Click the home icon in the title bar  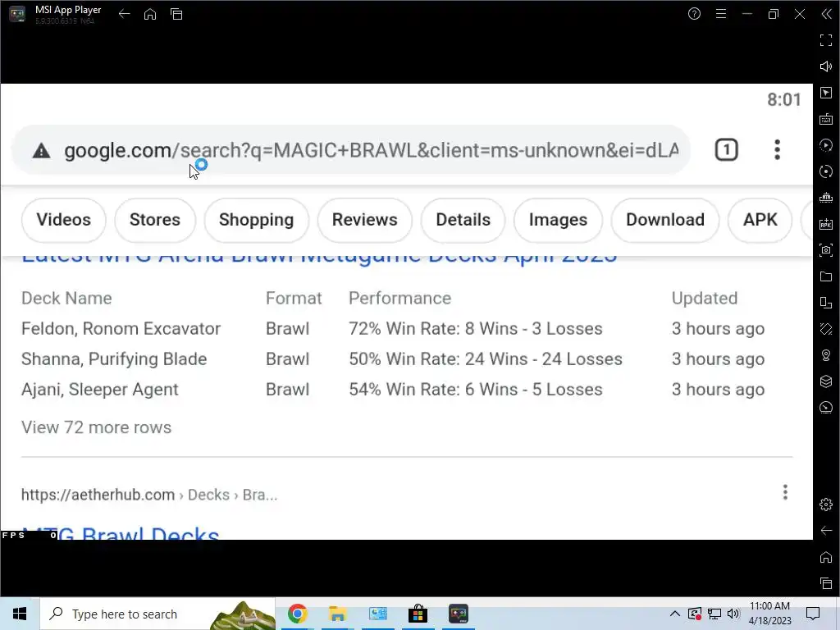click(150, 14)
